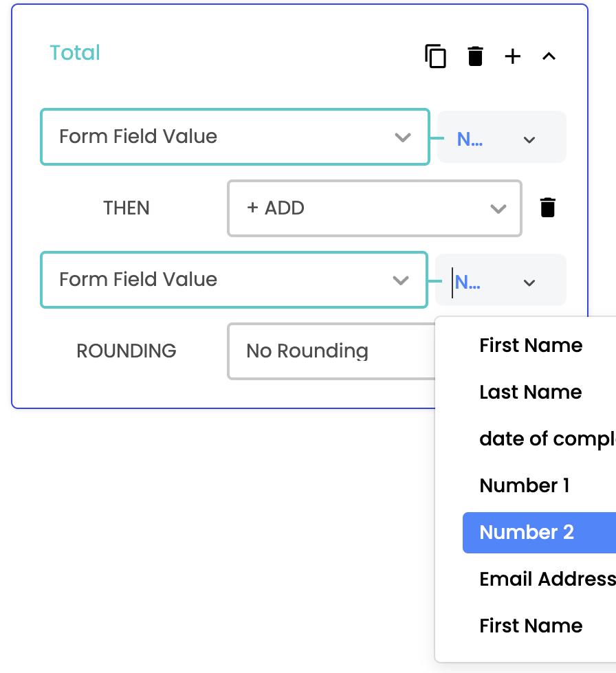Click chevron on second row's field selector
The height and width of the screenshot is (673, 616).
point(529,283)
